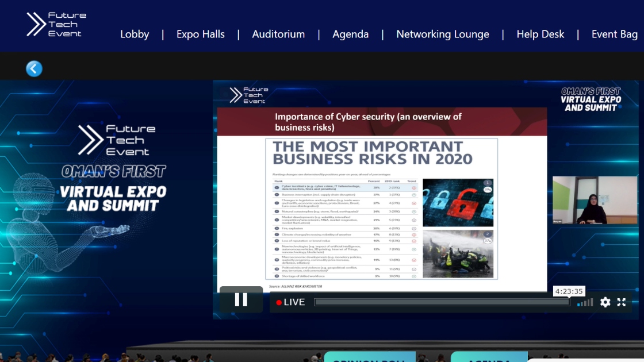
Task: Seek on the video progress bar
Action: click(441, 302)
